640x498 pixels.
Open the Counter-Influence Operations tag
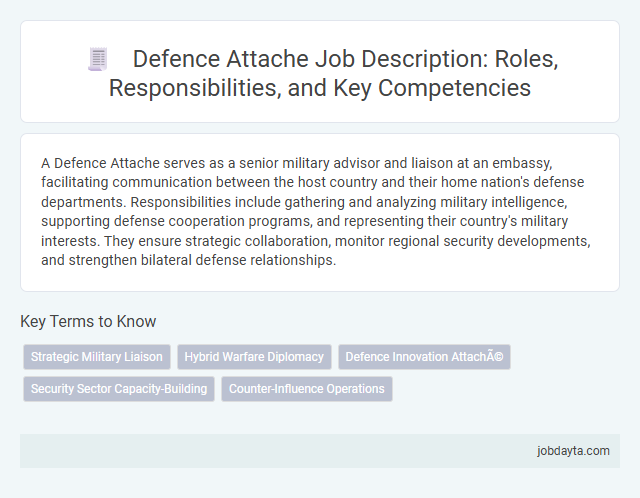point(307,389)
